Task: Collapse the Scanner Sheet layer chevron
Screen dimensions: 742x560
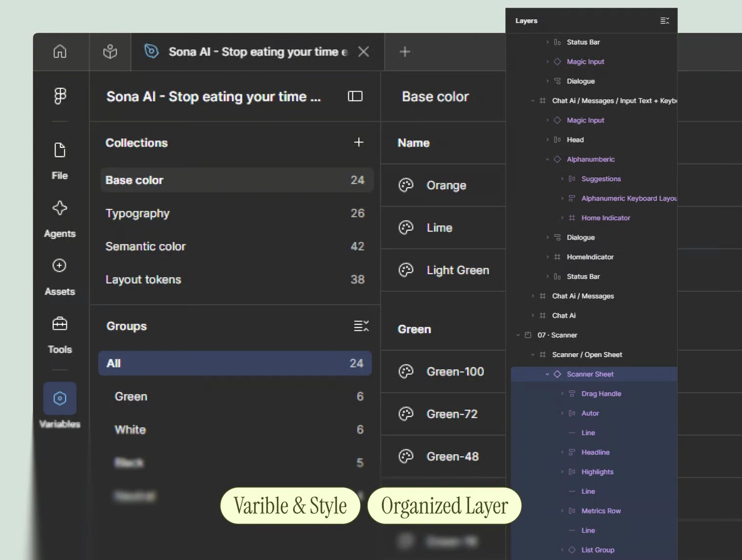Action: [x=547, y=374]
